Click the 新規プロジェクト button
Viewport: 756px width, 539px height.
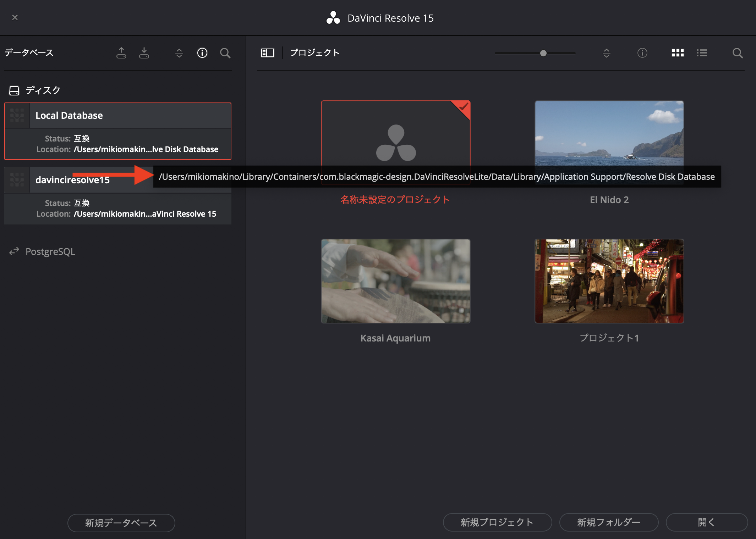[497, 522]
